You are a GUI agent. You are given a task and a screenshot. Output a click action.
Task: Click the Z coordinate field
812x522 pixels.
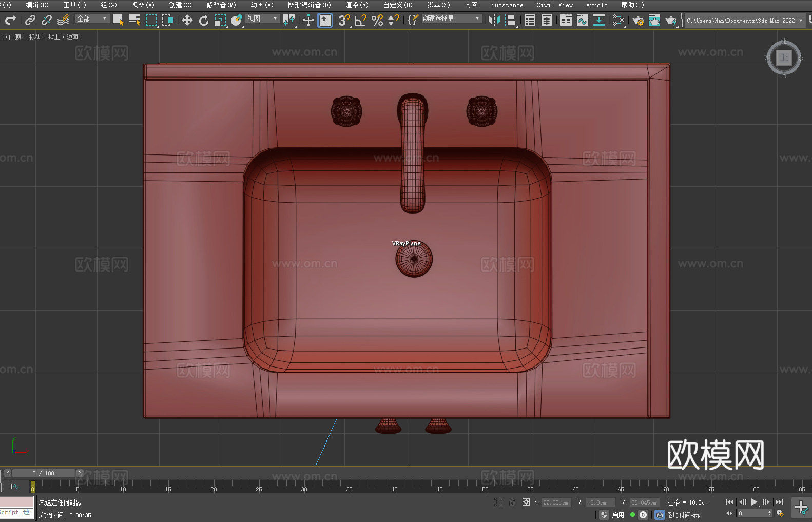pyautogui.click(x=645, y=502)
